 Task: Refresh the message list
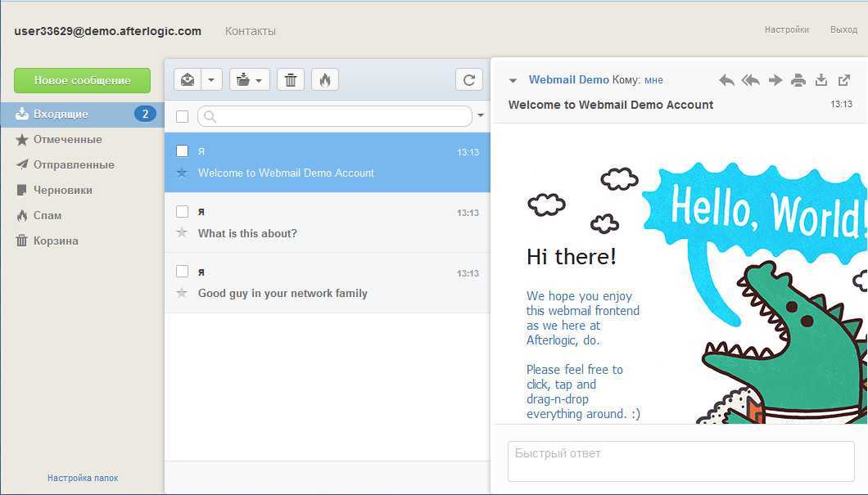tap(469, 79)
